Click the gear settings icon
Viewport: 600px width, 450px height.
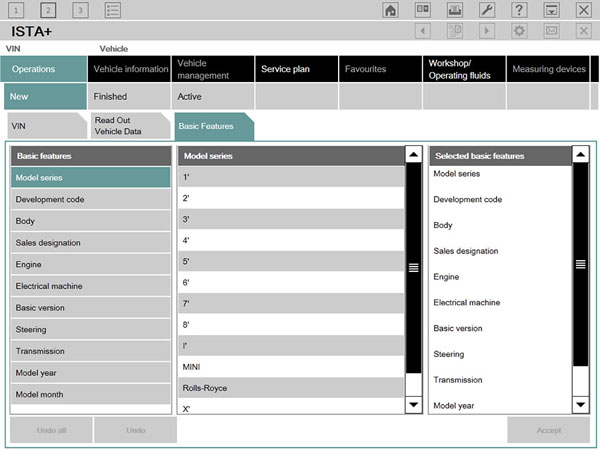519,31
